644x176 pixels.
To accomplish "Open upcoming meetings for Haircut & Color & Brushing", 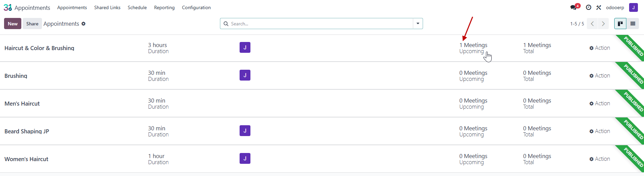I will click(473, 48).
